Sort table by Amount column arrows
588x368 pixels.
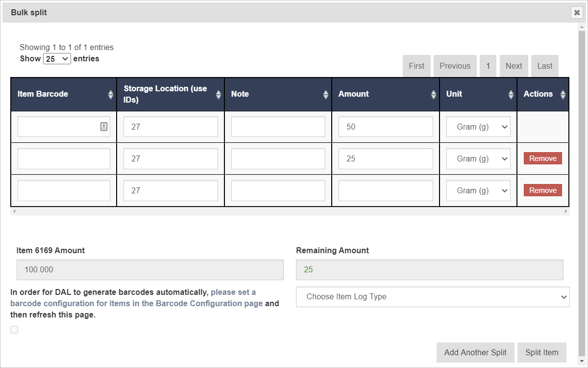point(433,94)
